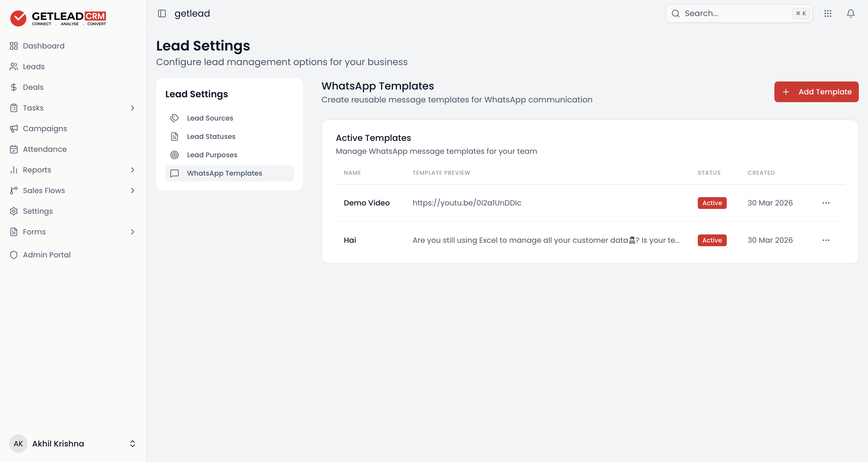Open Hai template row options menu
Image resolution: width=868 pixels, height=462 pixels.
coord(826,240)
